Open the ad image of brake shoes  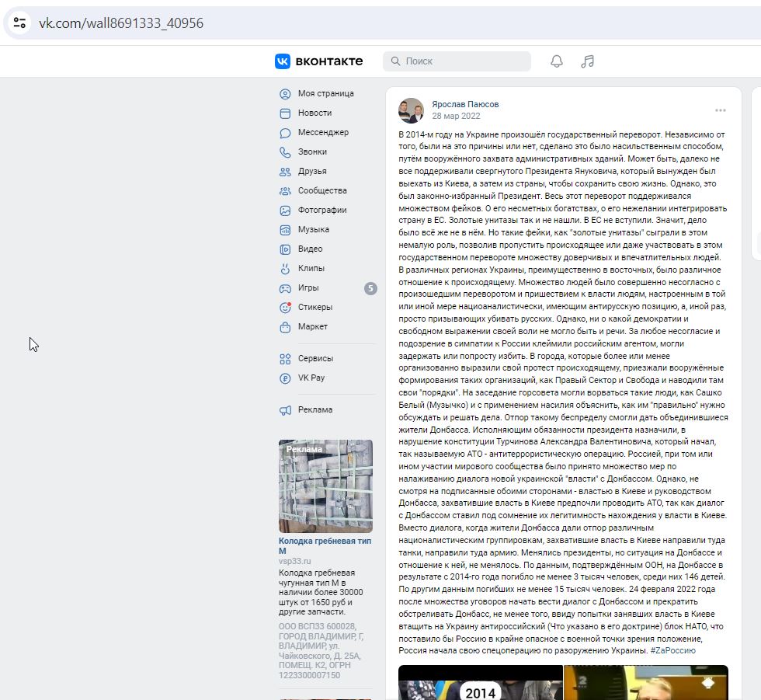click(325, 486)
